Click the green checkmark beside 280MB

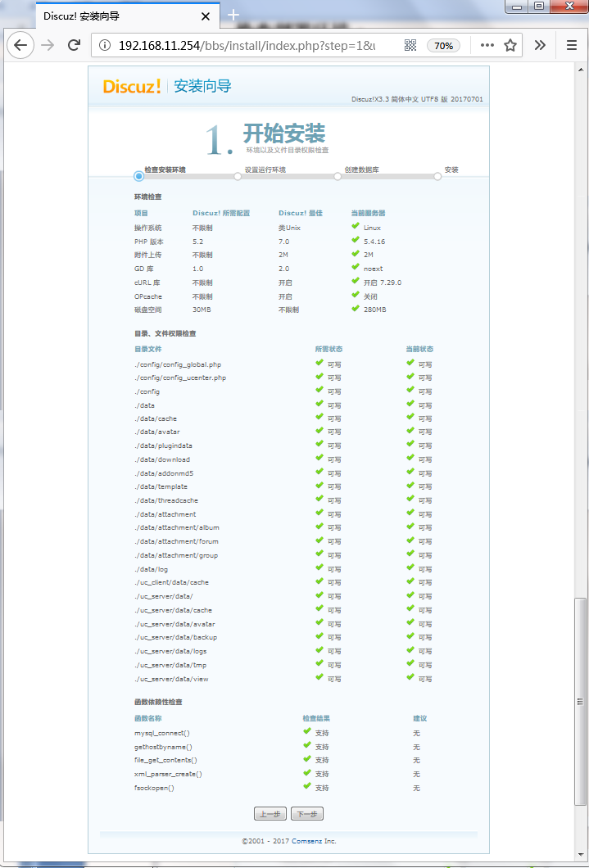click(356, 308)
